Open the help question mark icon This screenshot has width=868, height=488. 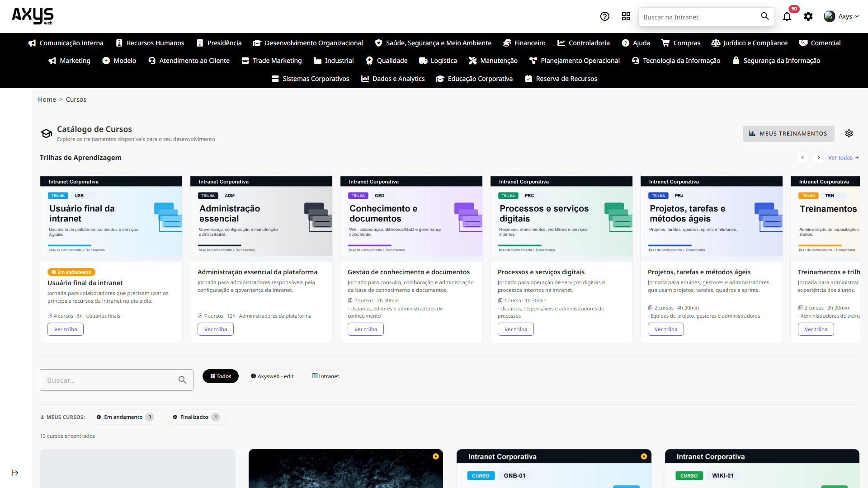pyautogui.click(x=604, y=17)
